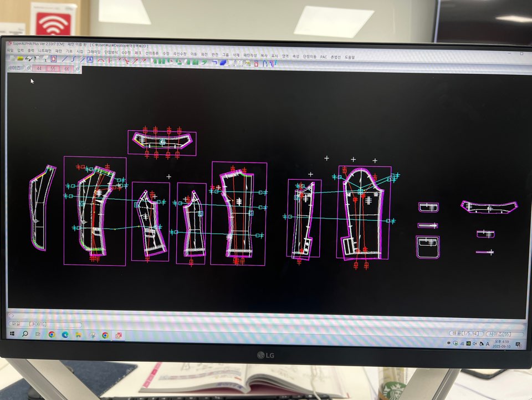Select the collar pattern piece at top
This screenshot has width=532, height=400.
pyautogui.click(x=162, y=143)
